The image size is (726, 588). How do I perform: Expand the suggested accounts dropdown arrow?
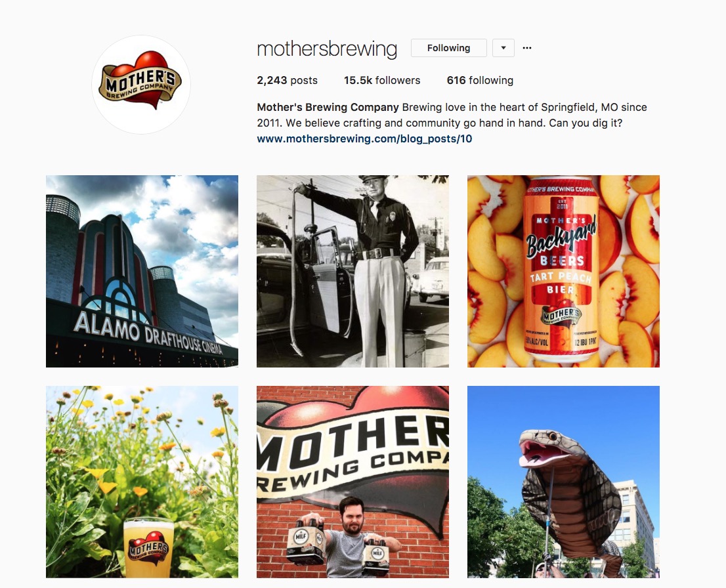point(503,48)
